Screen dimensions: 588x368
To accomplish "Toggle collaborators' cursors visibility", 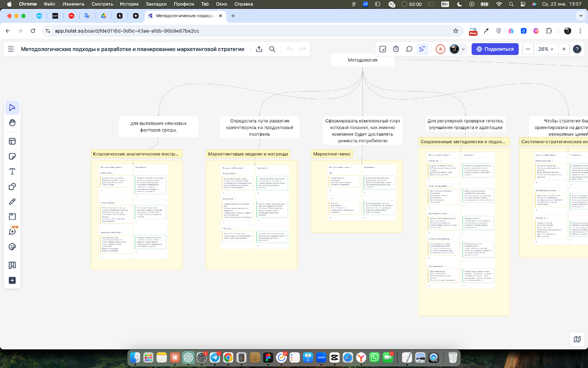I will 422,49.
